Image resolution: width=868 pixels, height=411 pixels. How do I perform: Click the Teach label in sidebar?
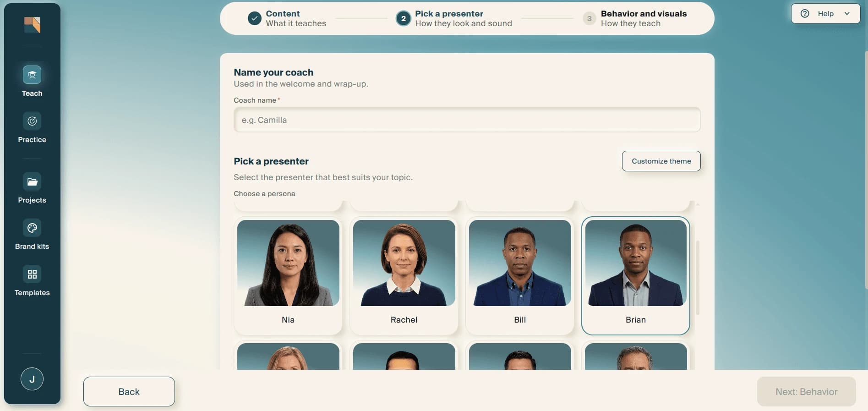(x=32, y=93)
